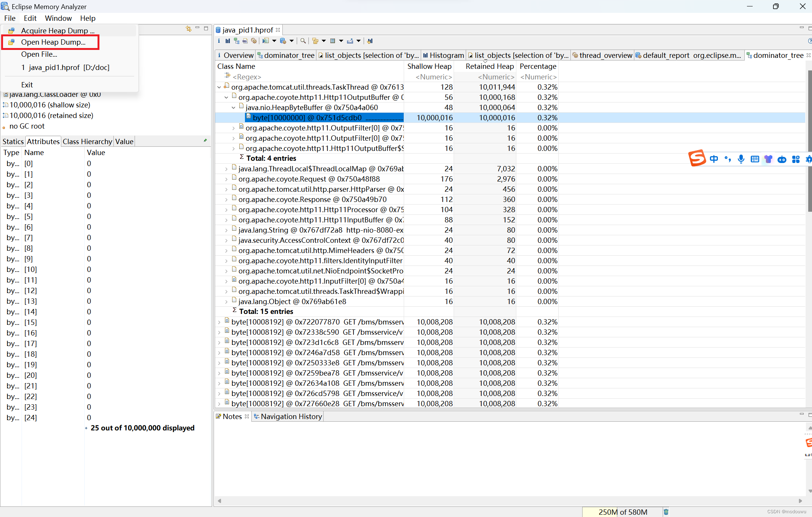Collapse the java.nio.HeapByteBuffer node
The width and height of the screenshot is (812, 517).
coord(234,108)
